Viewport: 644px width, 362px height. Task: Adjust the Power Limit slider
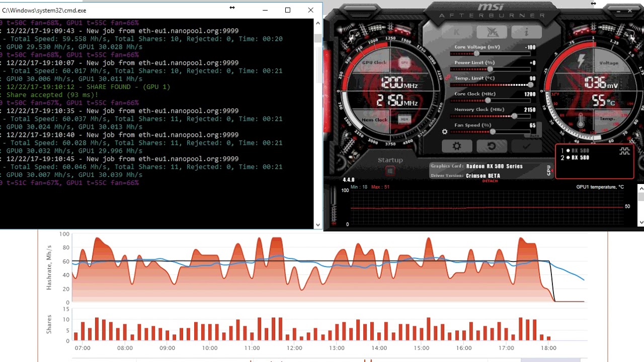pos(491,69)
